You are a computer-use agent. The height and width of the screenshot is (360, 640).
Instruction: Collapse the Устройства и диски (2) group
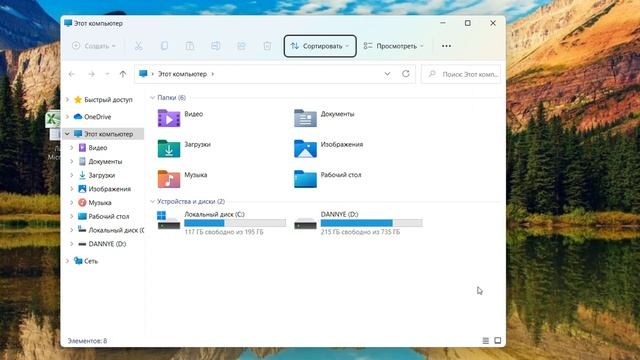[152, 202]
